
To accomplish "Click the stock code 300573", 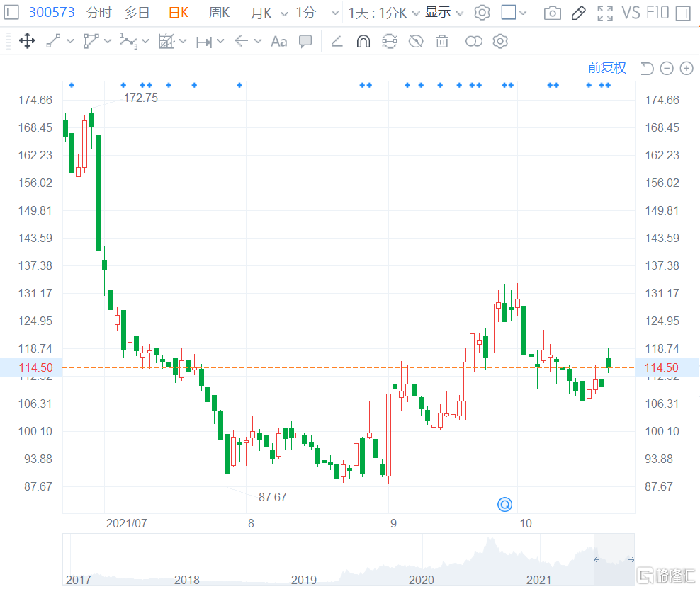I will (52, 12).
